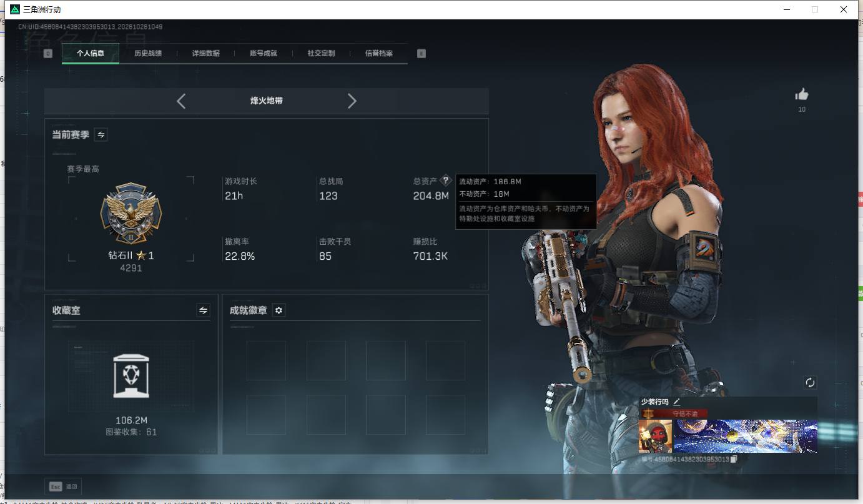Click the 图鉴收集: 61 text

point(131,432)
